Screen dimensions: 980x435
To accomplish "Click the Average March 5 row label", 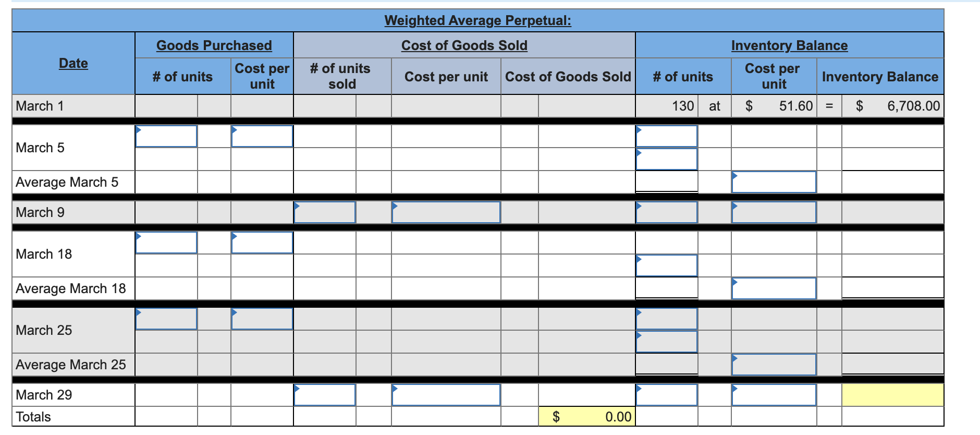I will pyautogui.click(x=67, y=182).
